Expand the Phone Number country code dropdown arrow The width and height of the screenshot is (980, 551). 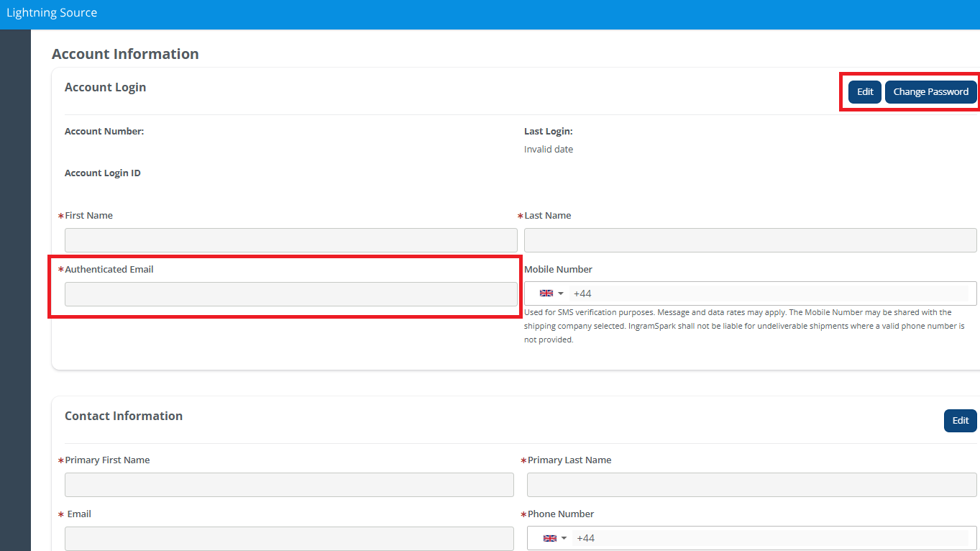564,539
